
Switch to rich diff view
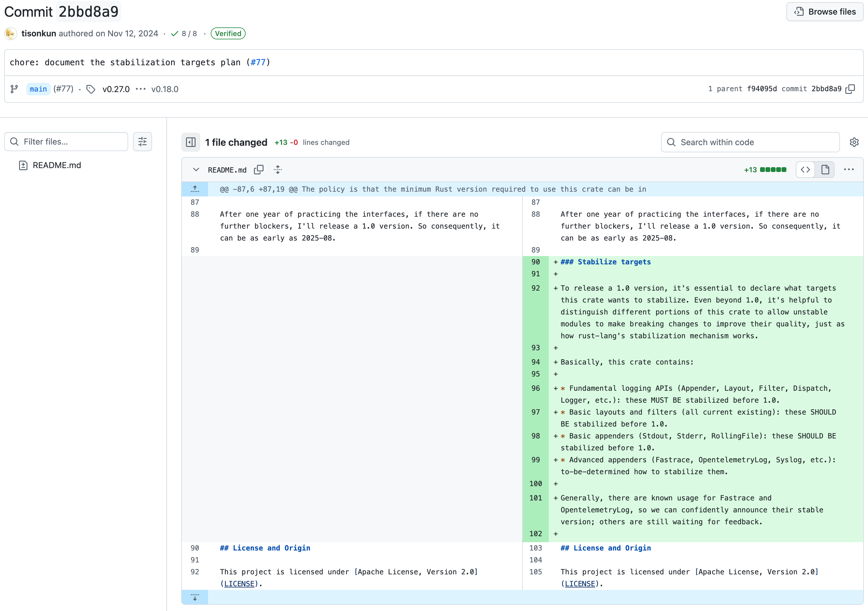tap(825, 169)
